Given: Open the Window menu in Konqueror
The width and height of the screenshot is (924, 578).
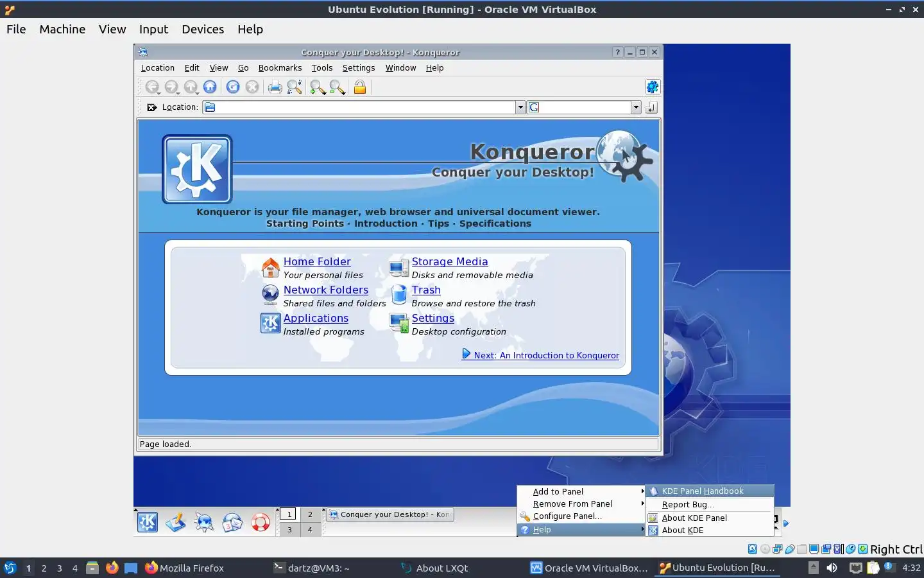Looking at the screenshot, I should [x=400, y=67].
